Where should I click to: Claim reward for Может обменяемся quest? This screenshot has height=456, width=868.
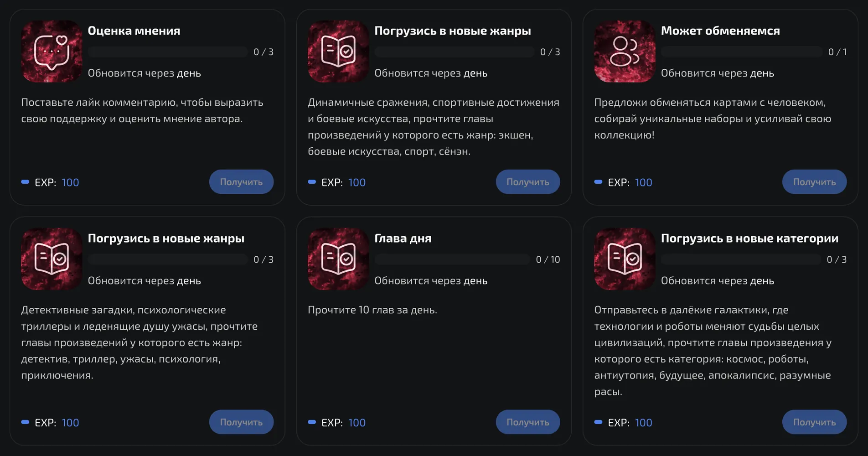tap(814, 182)
